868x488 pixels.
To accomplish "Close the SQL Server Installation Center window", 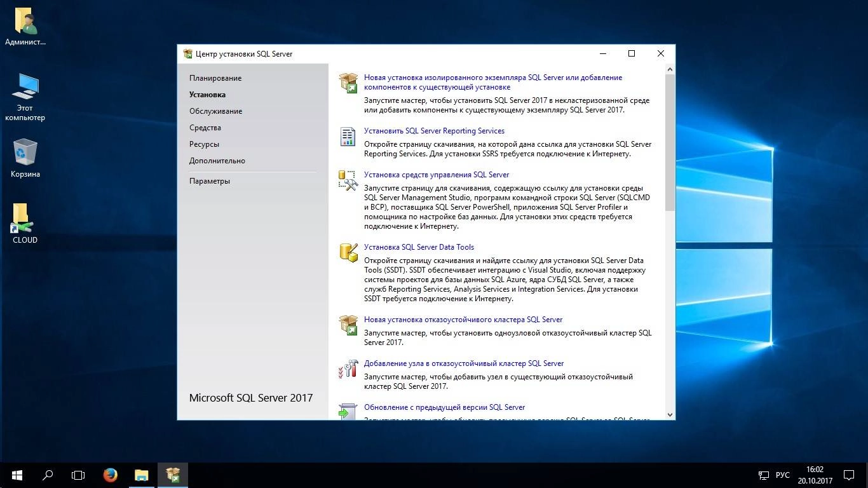I will click(661, 54).
